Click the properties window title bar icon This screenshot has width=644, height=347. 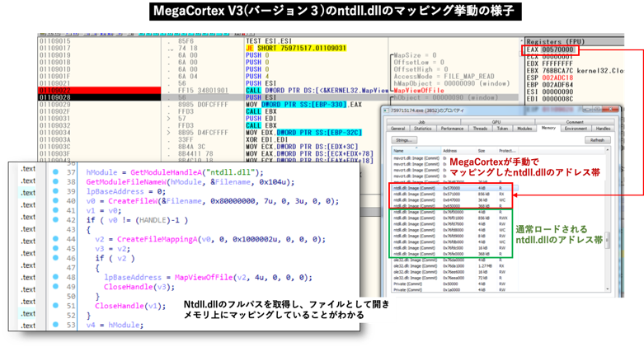[x=387, y=110]
